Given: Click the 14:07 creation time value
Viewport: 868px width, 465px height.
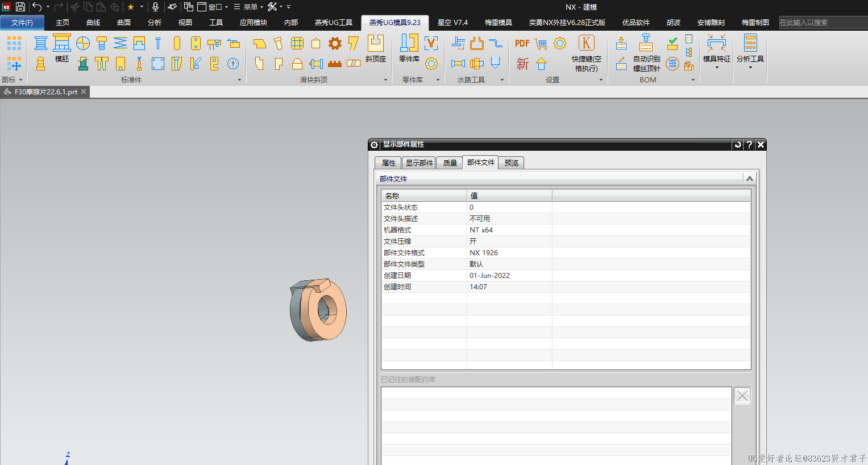Looking at the screenshot, I should point(478,287).
